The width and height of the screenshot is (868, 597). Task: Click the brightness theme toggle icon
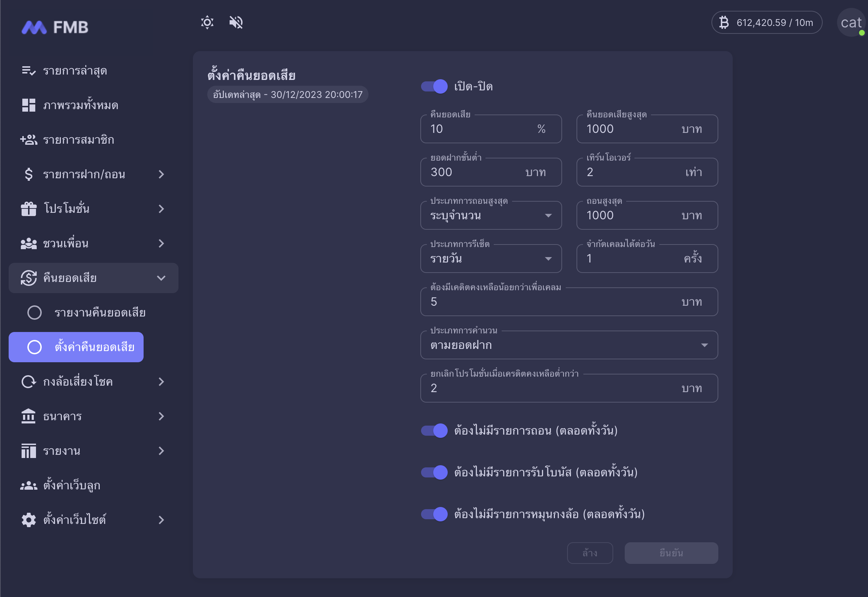(x=207, y=22)
